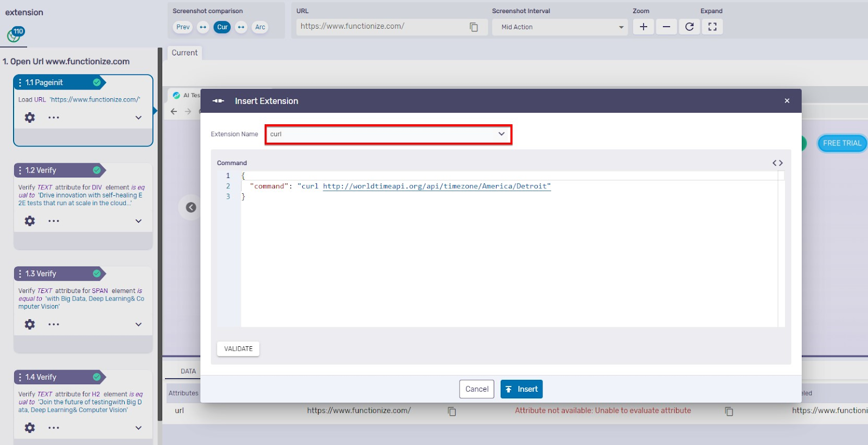Click browser forward arrow in preview
This screenshot has width=868, height=445.
pyautogui.click(x=188, y=111)
